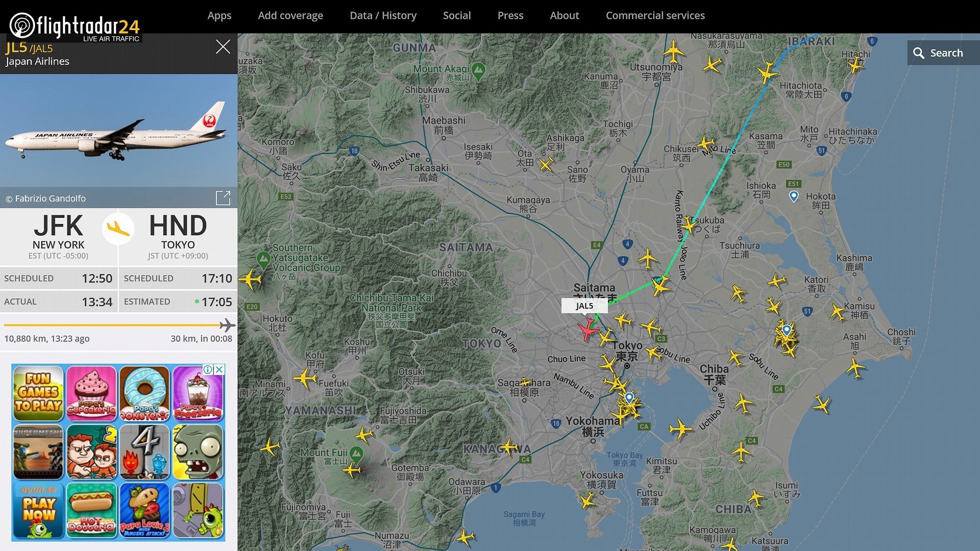Click Haneda airport pin marker
This screenshot has height=551, width=980.
click(629, 397)
